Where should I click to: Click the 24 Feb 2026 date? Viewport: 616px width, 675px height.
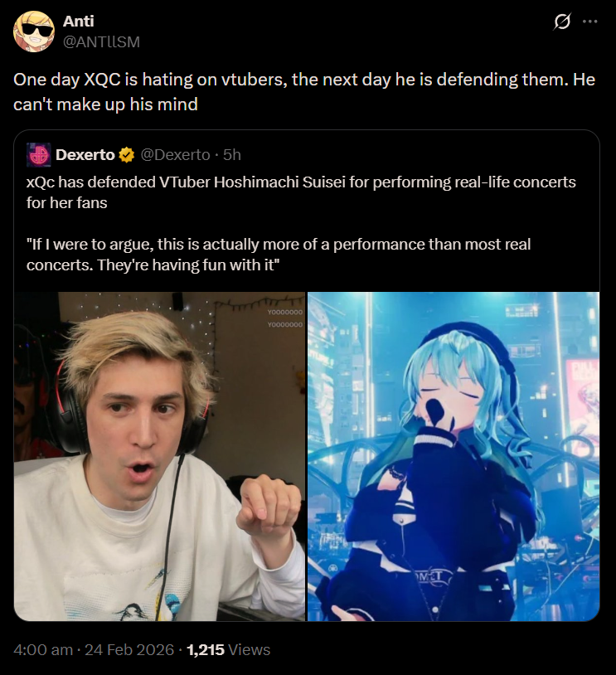coord(129,649)
